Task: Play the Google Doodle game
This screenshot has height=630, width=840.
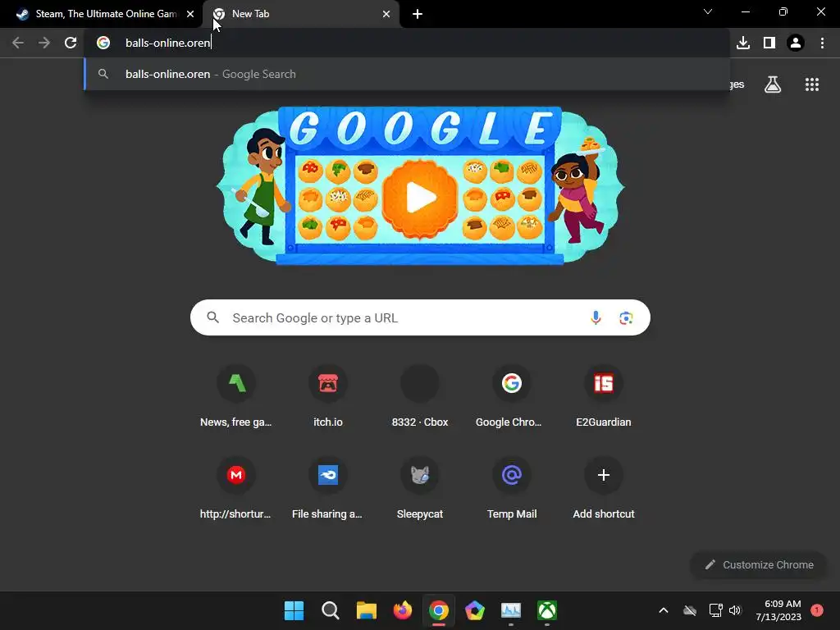Action: pos(421,198)
